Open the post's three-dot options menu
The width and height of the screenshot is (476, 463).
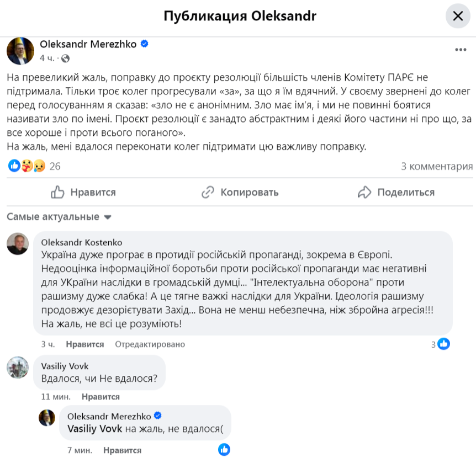coord(460,50)
